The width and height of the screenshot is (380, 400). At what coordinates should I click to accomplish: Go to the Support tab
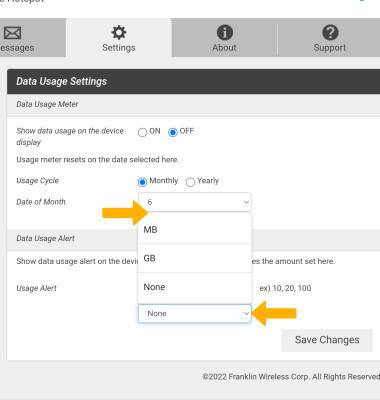coord(329,38)
